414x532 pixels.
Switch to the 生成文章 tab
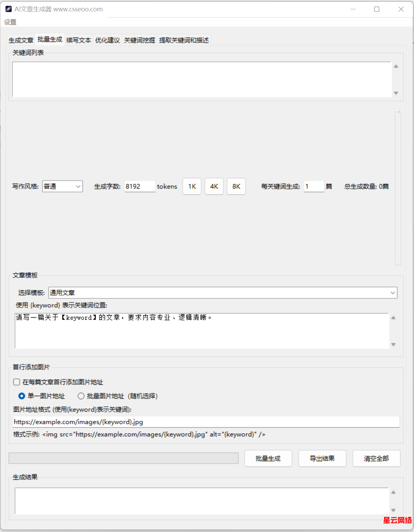tap(21, 40)
